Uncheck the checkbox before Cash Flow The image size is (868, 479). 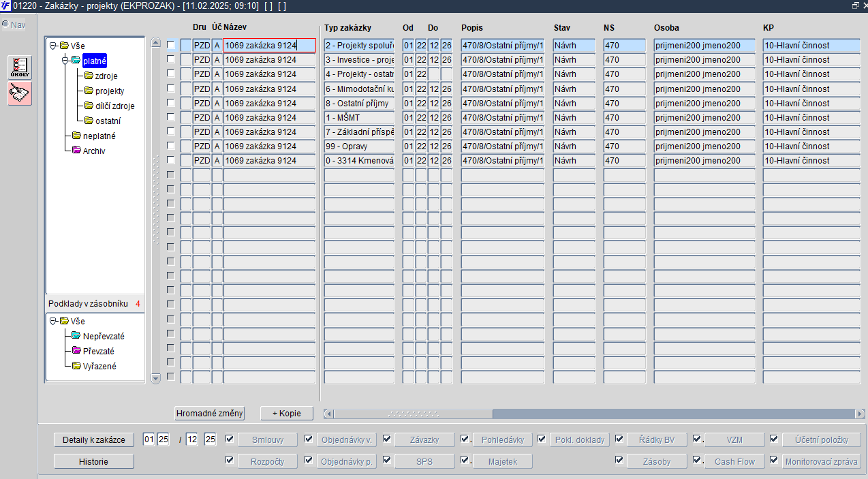pyautogui.click(x=696, y=460)
